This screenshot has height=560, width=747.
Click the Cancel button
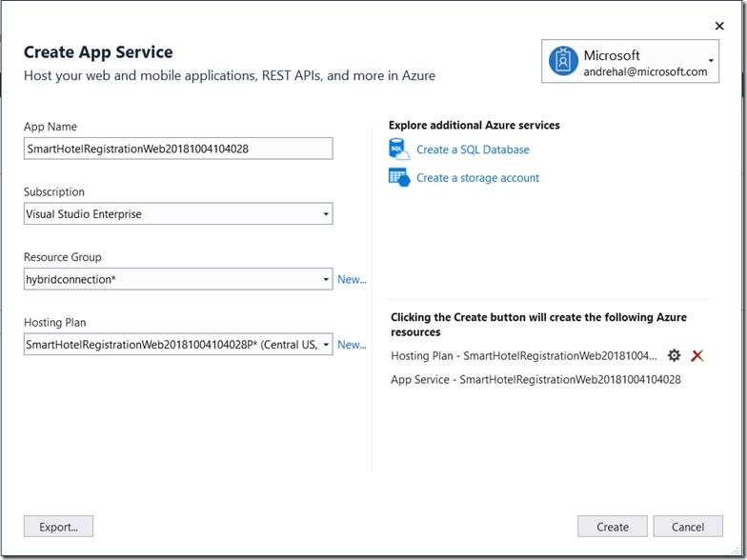688,527
